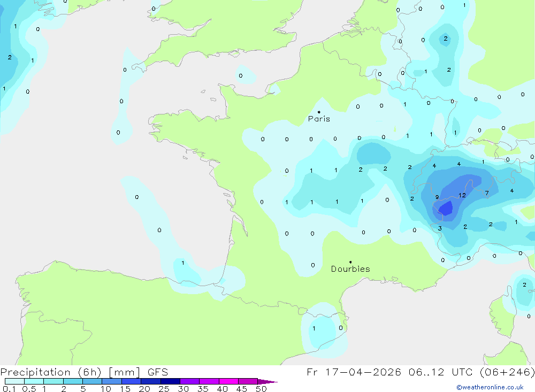The width and height of the screenshot is (535, 392).
Task: Click the legend label '45'
Action: (242, 389)
